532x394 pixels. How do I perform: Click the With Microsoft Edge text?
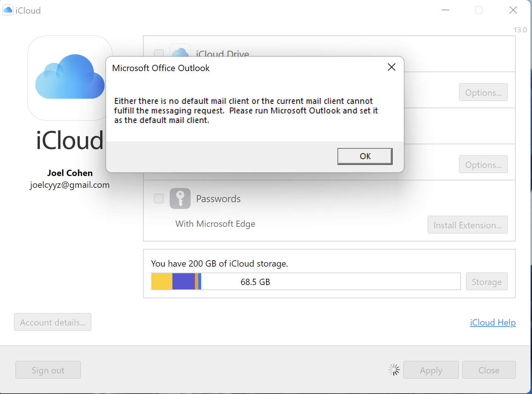coord(215,224)
